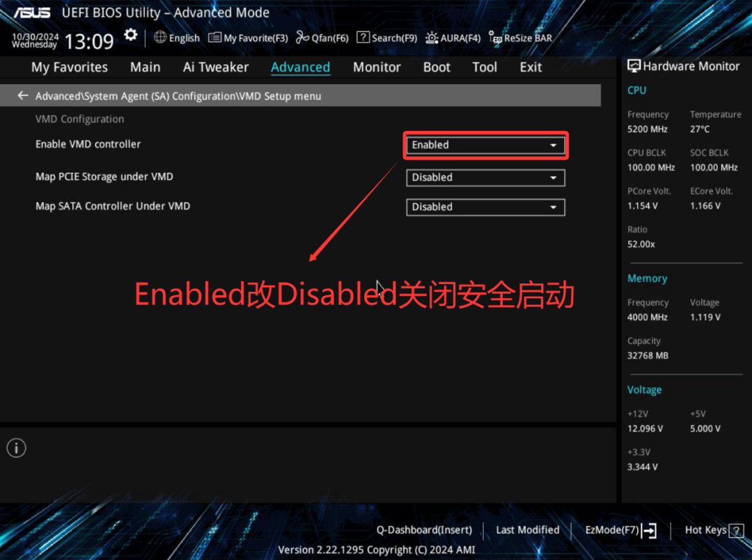Open the Monitor tab
The height and width of the screenshot is (560, 752).
(x=377, y=67)
